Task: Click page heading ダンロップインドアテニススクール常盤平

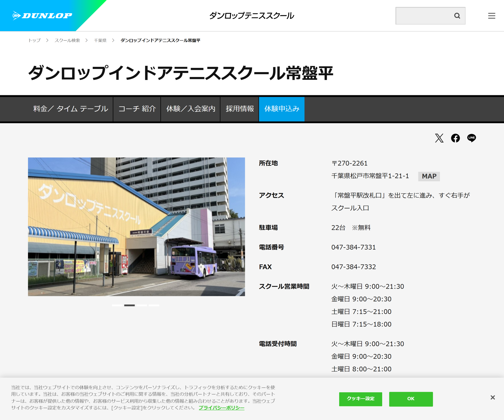Action: 181,73
